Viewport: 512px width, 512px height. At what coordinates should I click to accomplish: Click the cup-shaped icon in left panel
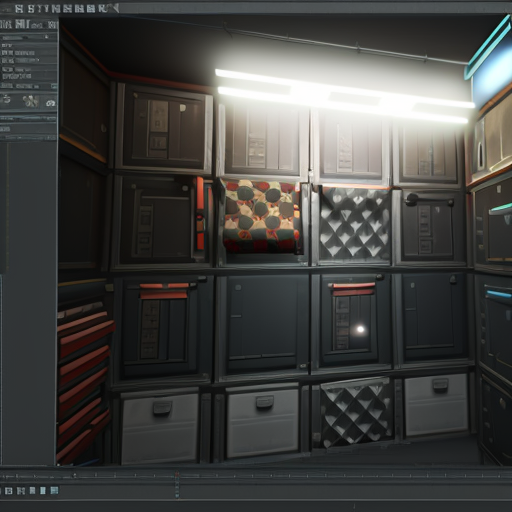tap(7, 100)
